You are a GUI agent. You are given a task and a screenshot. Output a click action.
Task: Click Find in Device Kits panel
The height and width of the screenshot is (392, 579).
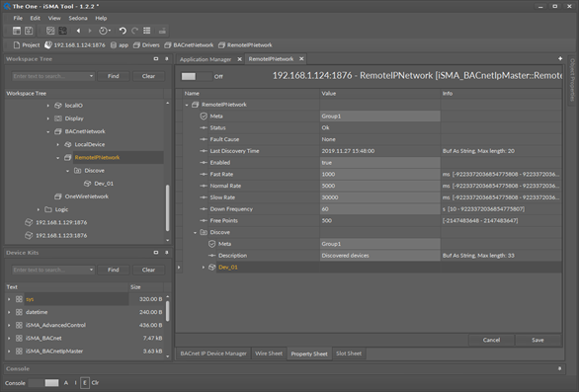tap(113, 270)
